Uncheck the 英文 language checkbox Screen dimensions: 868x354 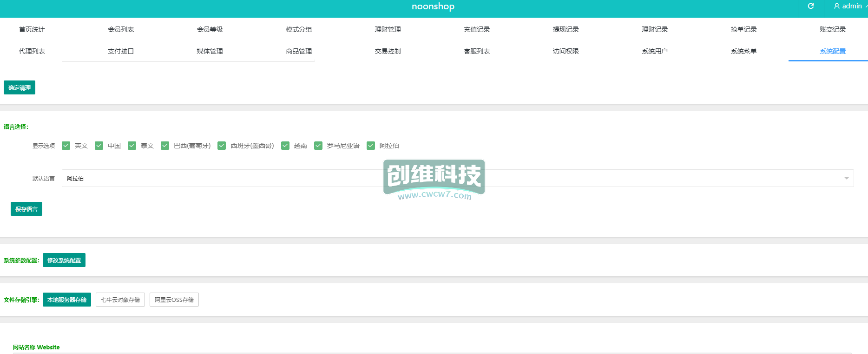[66, 146]
